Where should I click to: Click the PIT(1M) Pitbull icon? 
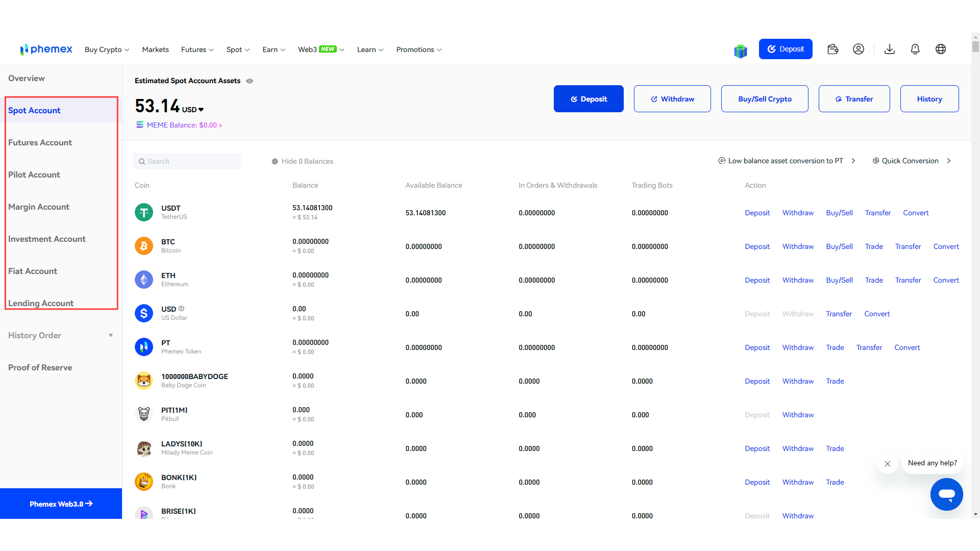[144, 414]
